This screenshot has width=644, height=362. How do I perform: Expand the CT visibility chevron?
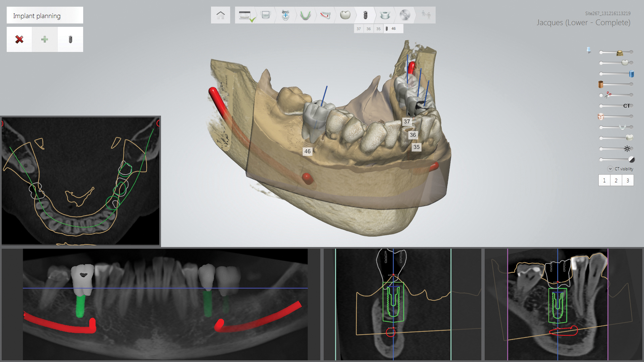tap(610, 169)
